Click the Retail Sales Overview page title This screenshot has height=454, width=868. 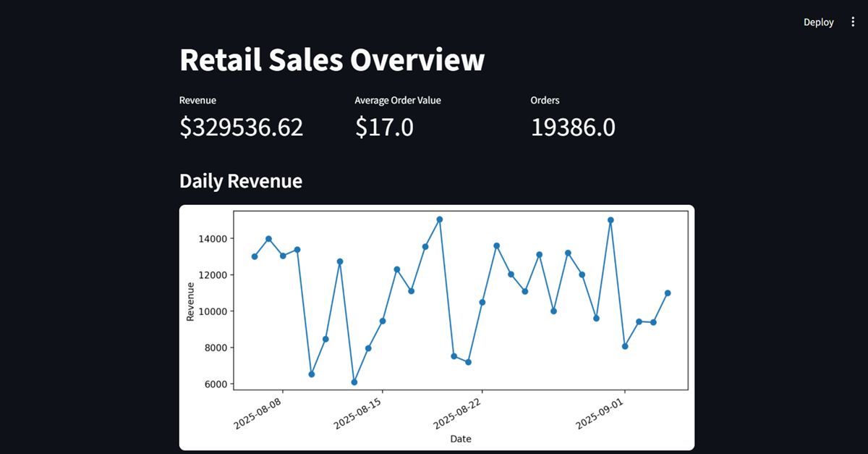point(331,60)
